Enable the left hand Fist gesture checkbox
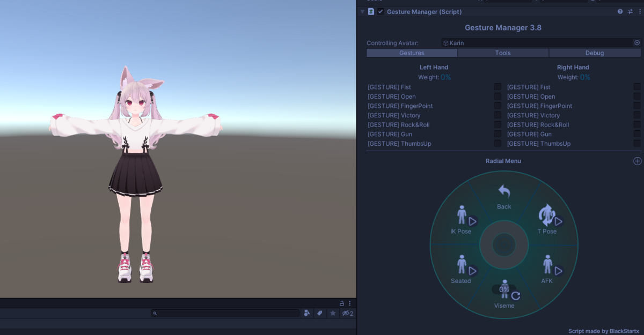The image size is (644, 335). pos(497,86)
